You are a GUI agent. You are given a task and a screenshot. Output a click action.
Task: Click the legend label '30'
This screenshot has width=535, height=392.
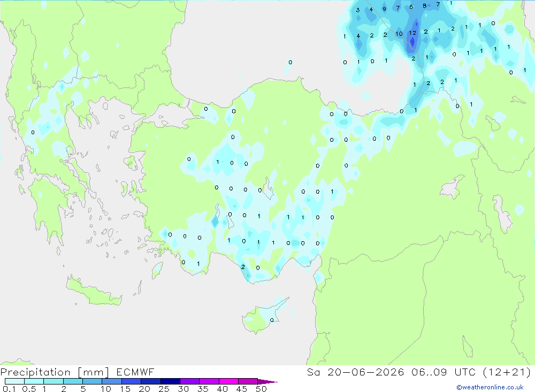click(183, 389)
